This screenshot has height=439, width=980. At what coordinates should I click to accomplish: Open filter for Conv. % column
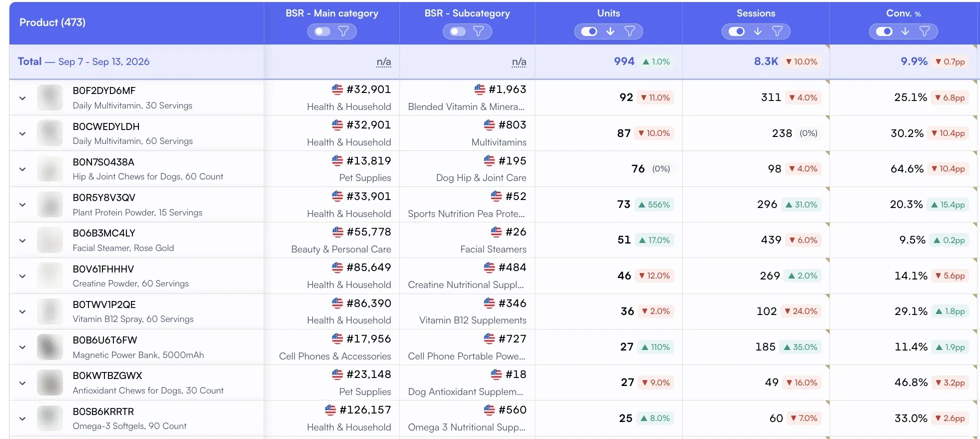(925, 31)
